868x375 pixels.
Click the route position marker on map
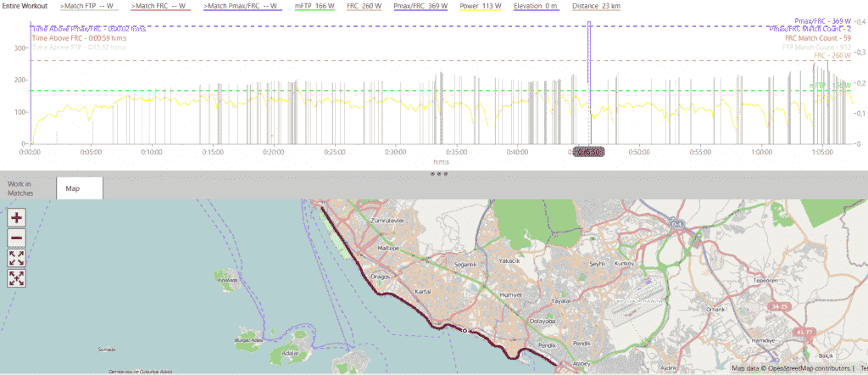[465, 329]
